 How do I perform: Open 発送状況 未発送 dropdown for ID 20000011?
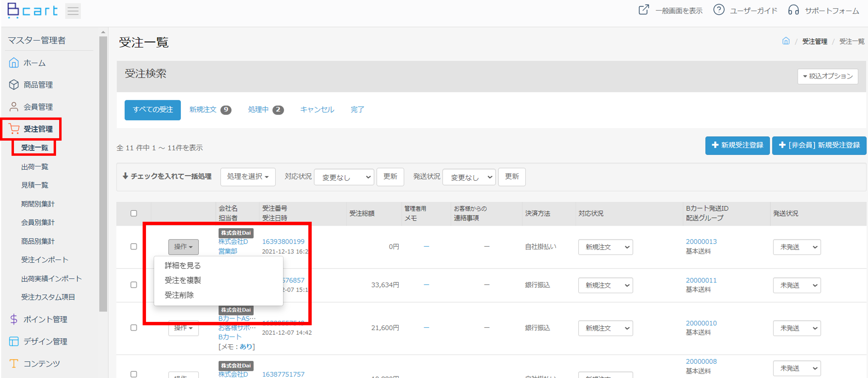tap(797, 285)
